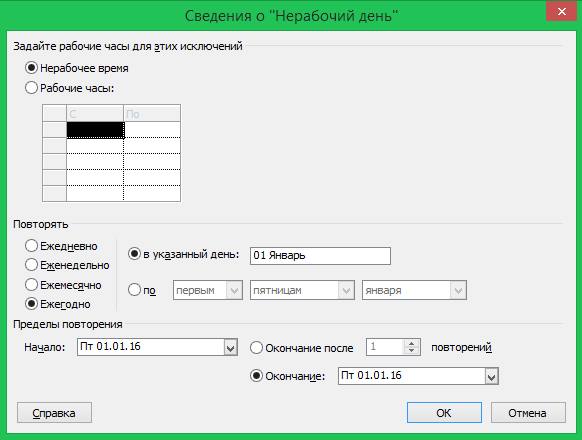Screen dimensions: 582x440
Task: Select Еженедельно recurrence
Action: (x=31, y=265)
